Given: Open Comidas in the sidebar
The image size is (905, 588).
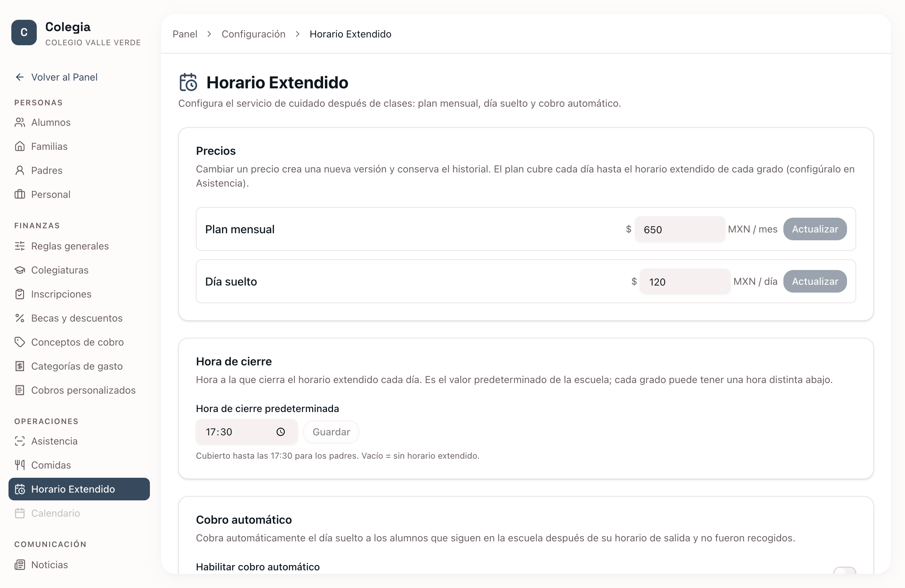Looking at the screenshot, I should pyautogui.click(x=79, y=465).
